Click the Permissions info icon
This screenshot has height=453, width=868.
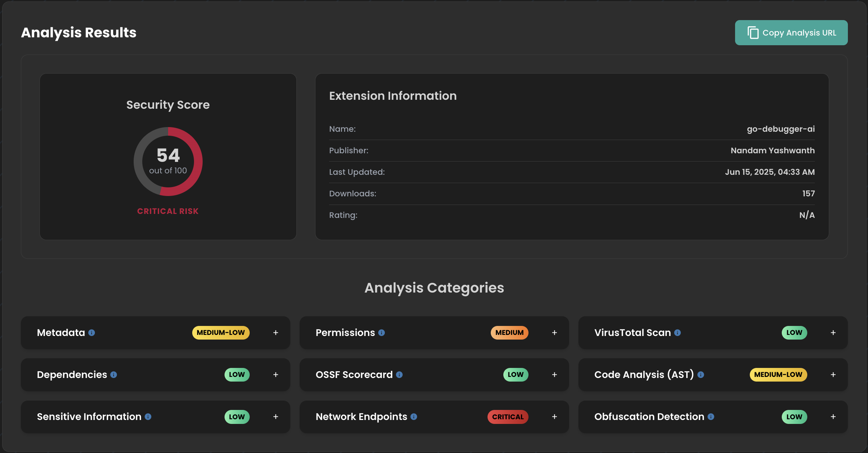(382, 333)
